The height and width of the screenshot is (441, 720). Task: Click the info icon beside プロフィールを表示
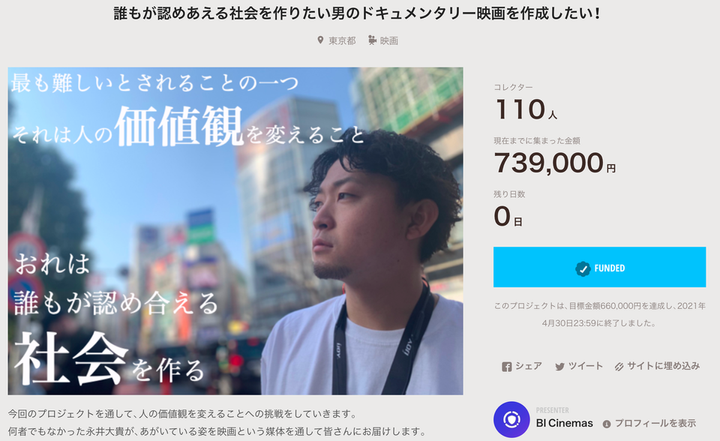(x=607, y=424)
